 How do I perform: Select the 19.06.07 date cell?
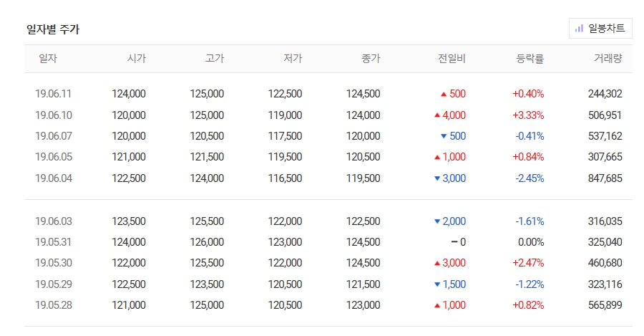pyautogui.click(x=54, y=136)
